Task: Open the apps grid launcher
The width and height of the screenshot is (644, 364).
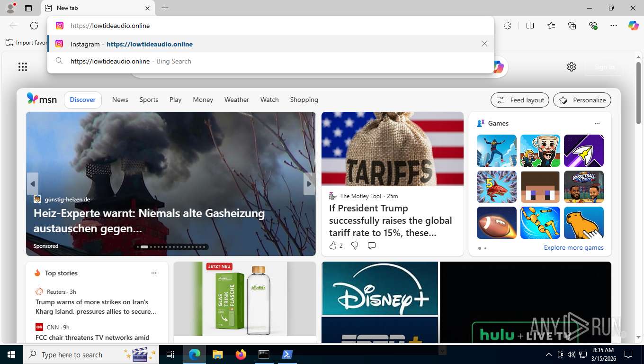Action: pos(23,67)
